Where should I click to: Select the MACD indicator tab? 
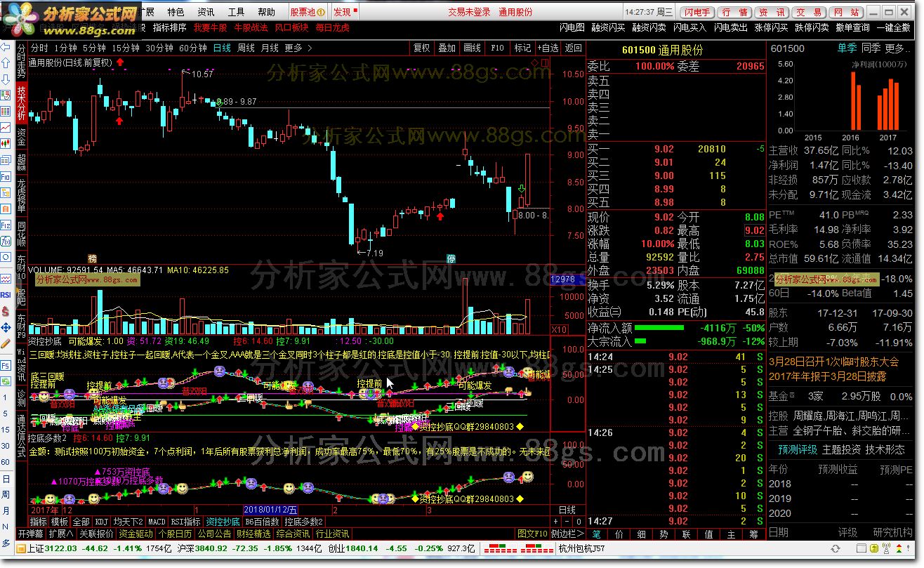tap(157, 522)
